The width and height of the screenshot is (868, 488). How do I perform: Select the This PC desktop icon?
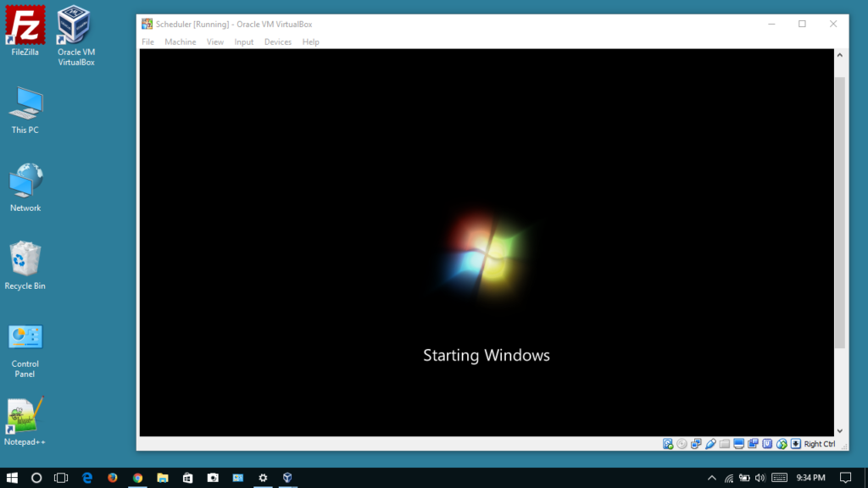coord(25,110)
